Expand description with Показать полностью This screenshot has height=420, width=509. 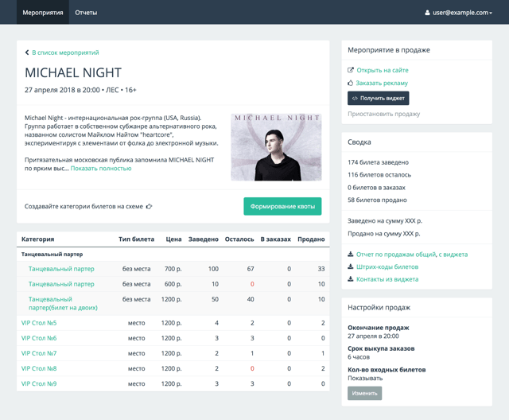click(101, 169)
